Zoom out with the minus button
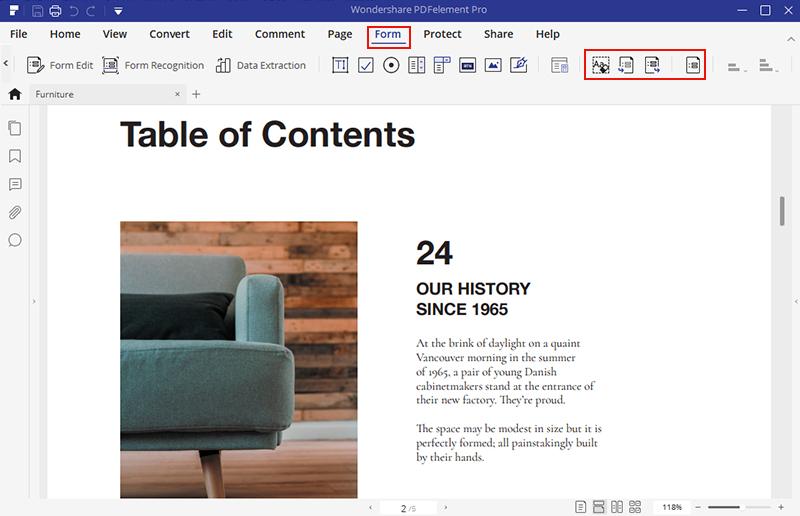Image resolution: width=800 pixels, height=516 pixels. [x=698, y=507]
